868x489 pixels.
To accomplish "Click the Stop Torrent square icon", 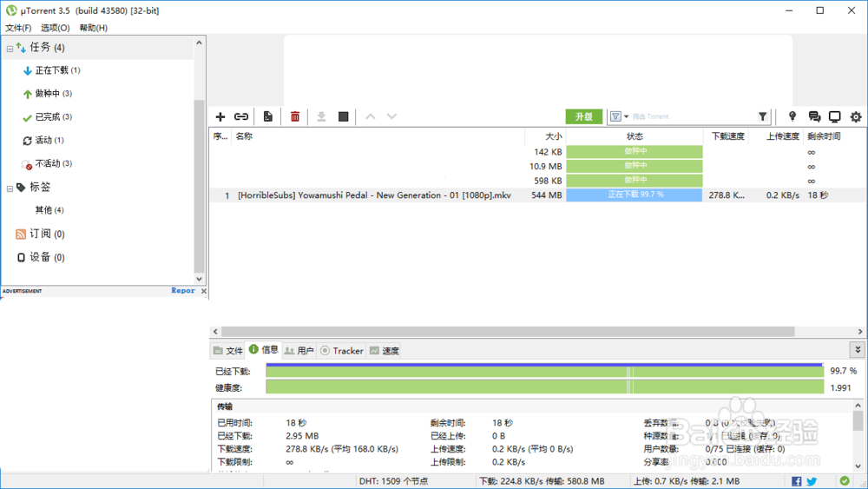I will 343,116.
